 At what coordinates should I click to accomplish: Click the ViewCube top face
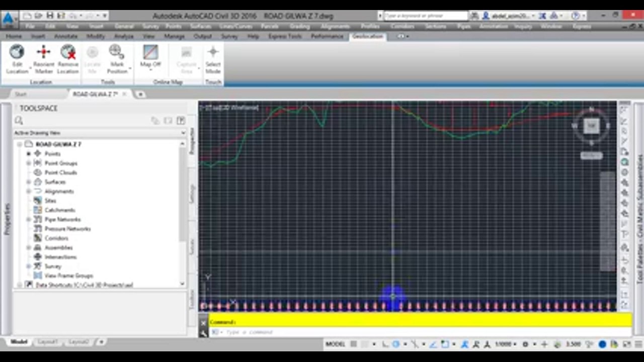591,125
